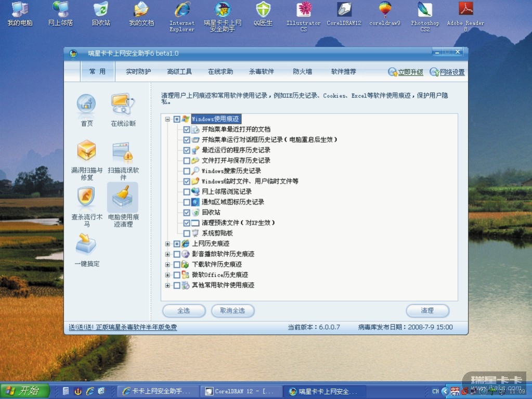Click the 立即升级 upgrade icon
The height and width of the screenshot is (399, 532).
tap(393, 72)
